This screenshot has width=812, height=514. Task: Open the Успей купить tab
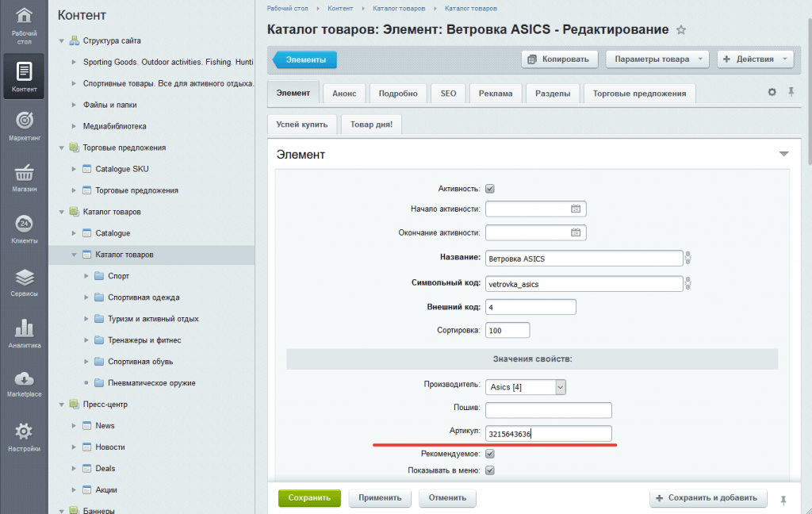302,125
